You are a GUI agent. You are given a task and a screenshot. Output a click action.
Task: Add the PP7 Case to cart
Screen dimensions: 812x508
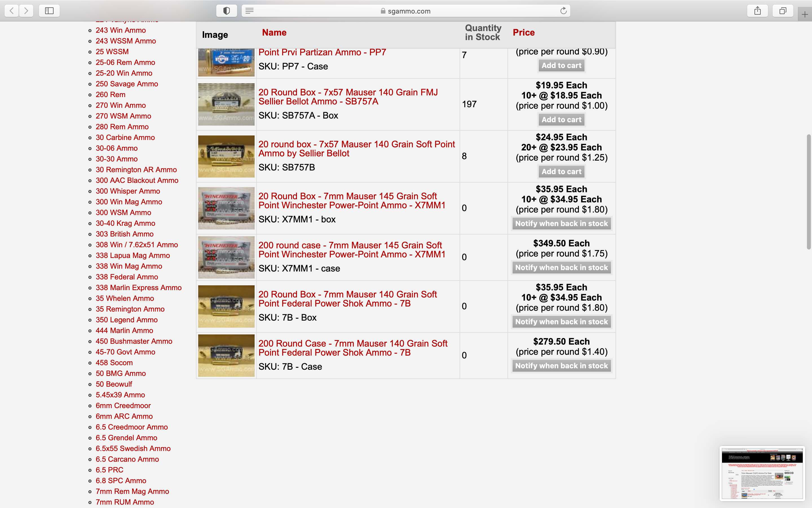tap(561, 65)
